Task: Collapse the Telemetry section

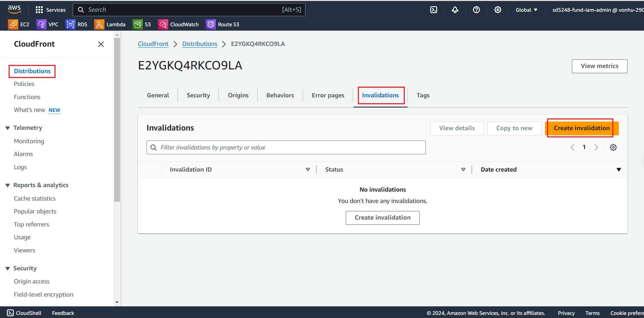Action: (x=8, y=128)
